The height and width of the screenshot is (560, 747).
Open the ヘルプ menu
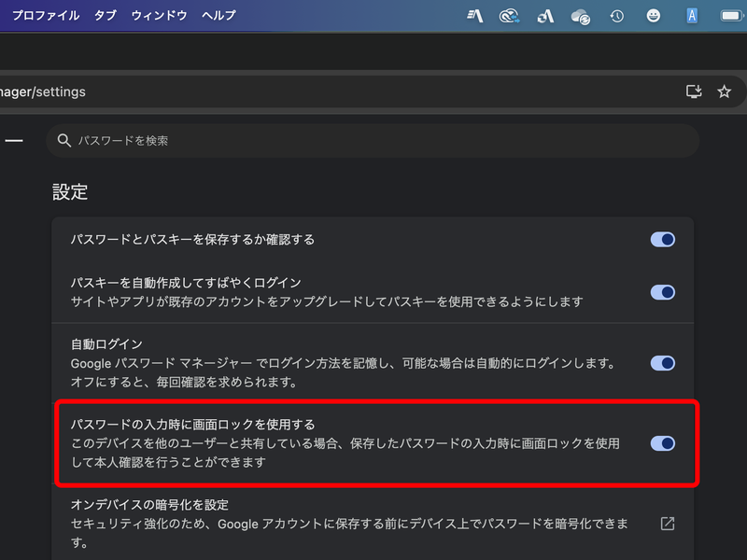[218, 14]
